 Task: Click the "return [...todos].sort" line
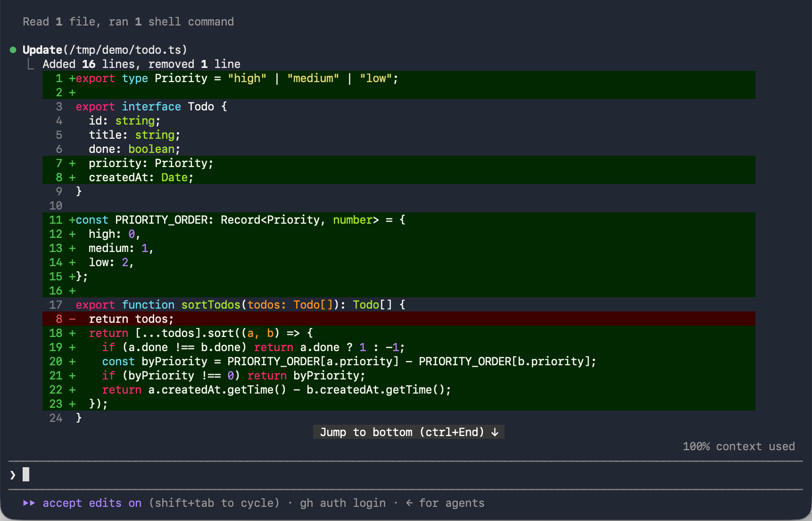pyautogui.click(x=398, y=333)
